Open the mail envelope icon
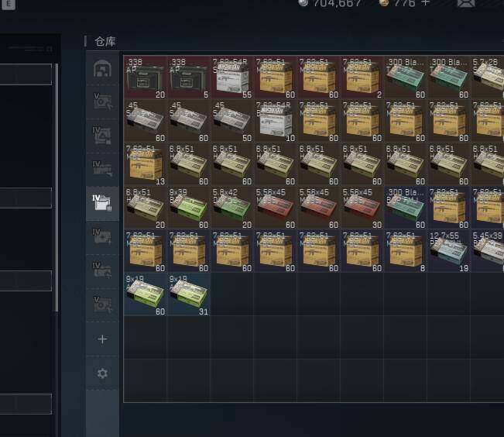The width and height of the screenshot is (504, 437). click(x=466, y=3)
